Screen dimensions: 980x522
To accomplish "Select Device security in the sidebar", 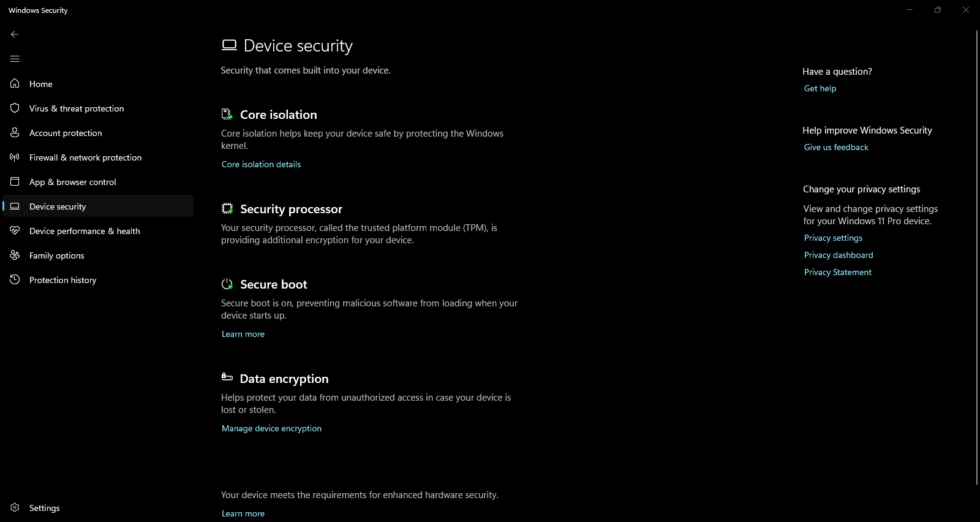I will click(57, 206).
